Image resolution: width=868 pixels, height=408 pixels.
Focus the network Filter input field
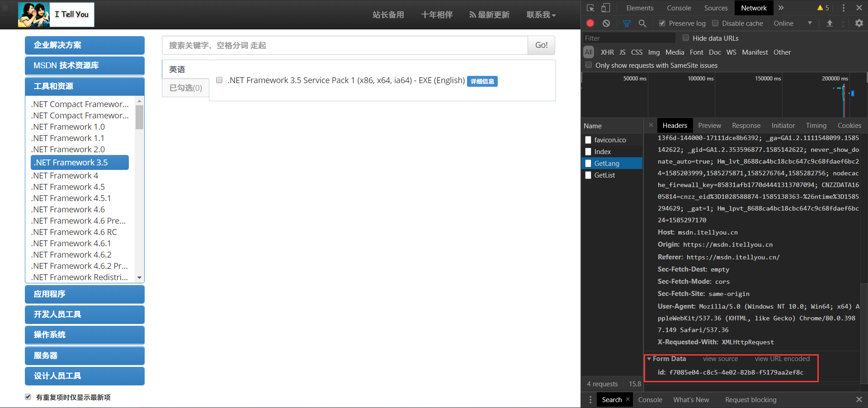tap(628, 38)
